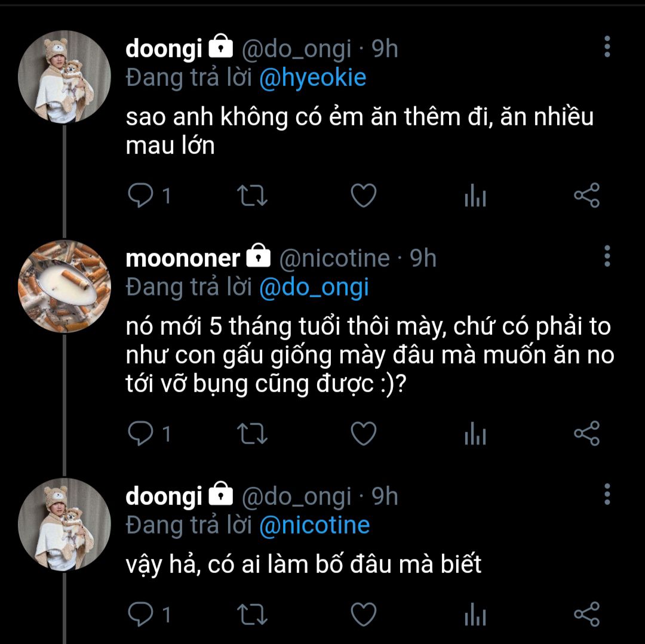
Task: Open moononer's cigarette profile picture
Action: pyautogui.click(x=64, y=286)
